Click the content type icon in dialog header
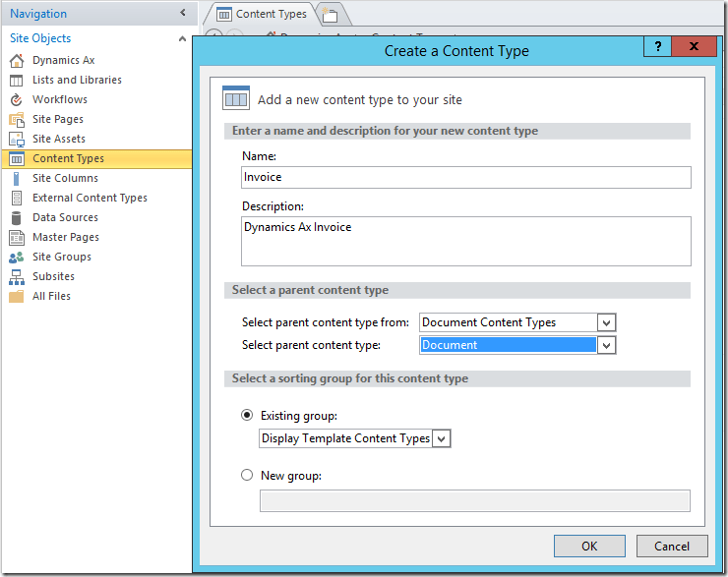This screenshot has height=577, width=728. pyautogui.click(x=236, y=98)
